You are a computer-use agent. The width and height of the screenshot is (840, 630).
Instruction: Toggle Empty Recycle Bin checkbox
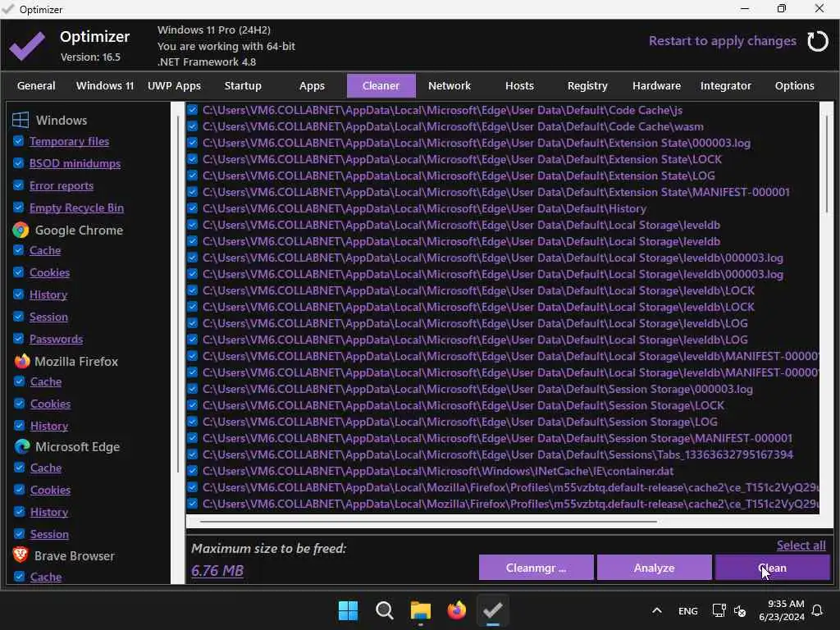pos(18,207)
